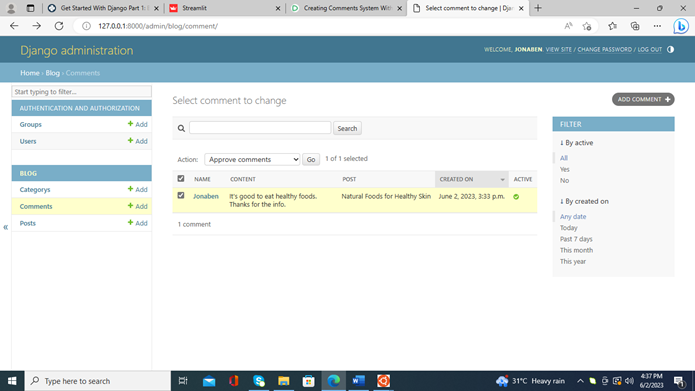Toggle sorting arrow on Created On column
Screen dimensions: 695x391
tap(502, 180)
